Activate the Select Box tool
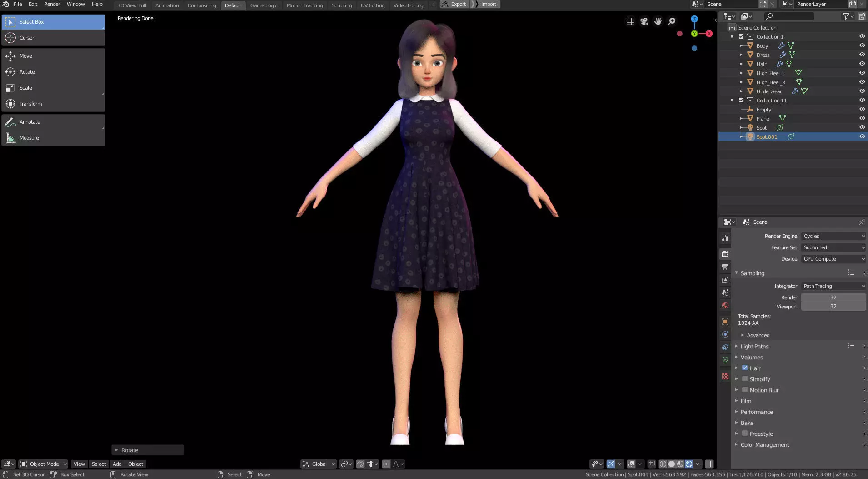 53,22
